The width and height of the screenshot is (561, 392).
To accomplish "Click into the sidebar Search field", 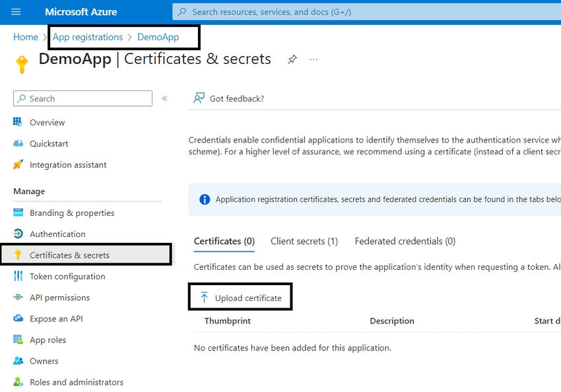I will 82,98.
